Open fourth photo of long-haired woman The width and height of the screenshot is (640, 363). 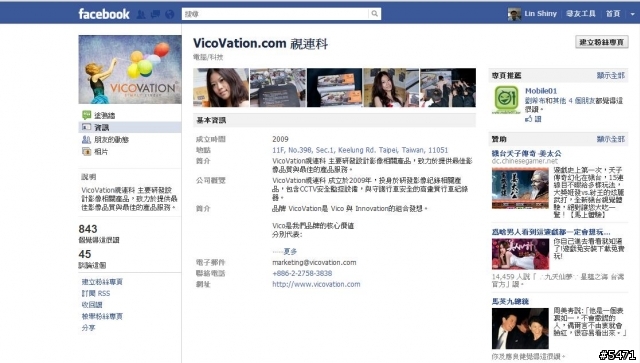391,87
